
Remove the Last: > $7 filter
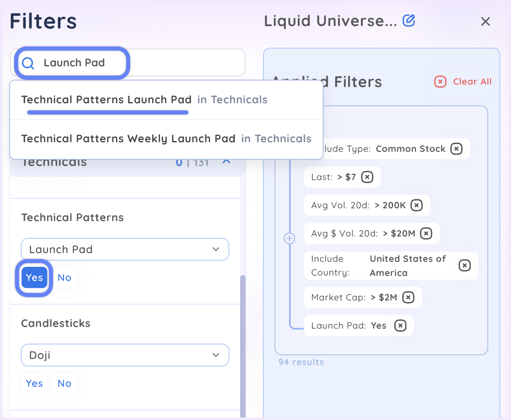(x=367, y=177)
